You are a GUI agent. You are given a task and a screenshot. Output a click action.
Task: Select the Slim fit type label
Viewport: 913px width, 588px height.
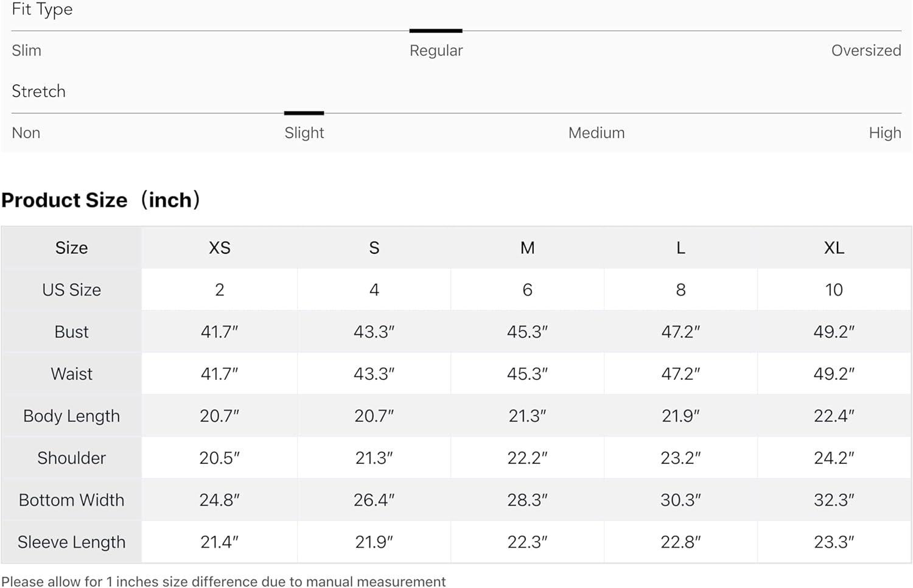27,51
